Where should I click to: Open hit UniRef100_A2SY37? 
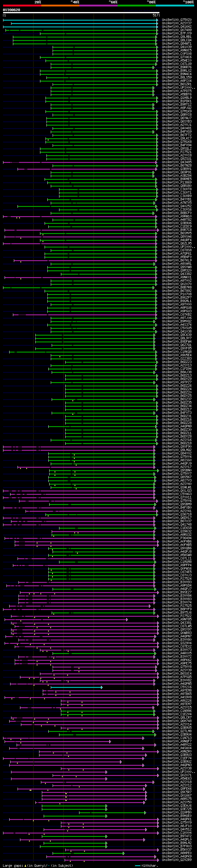pos(176,23)
